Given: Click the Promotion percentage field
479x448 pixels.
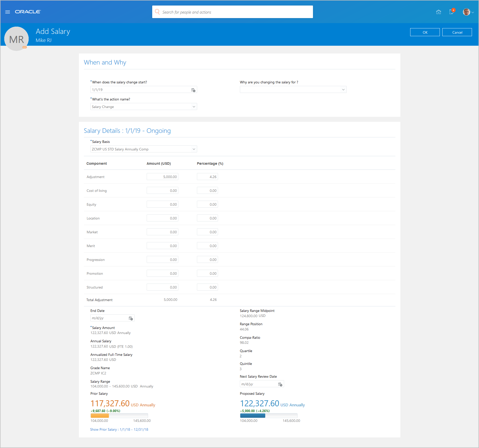Looking at the screenshot, I should point(207,273).
